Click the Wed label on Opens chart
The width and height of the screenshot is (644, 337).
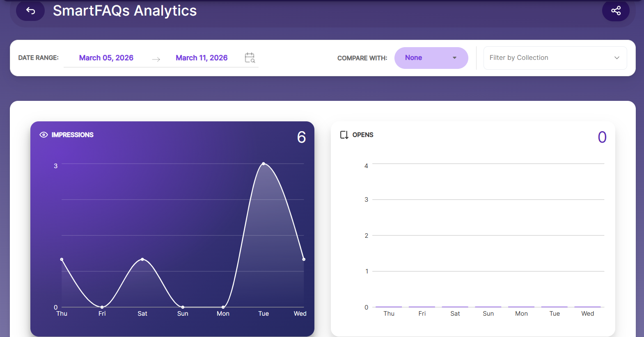tap(588, 314)
